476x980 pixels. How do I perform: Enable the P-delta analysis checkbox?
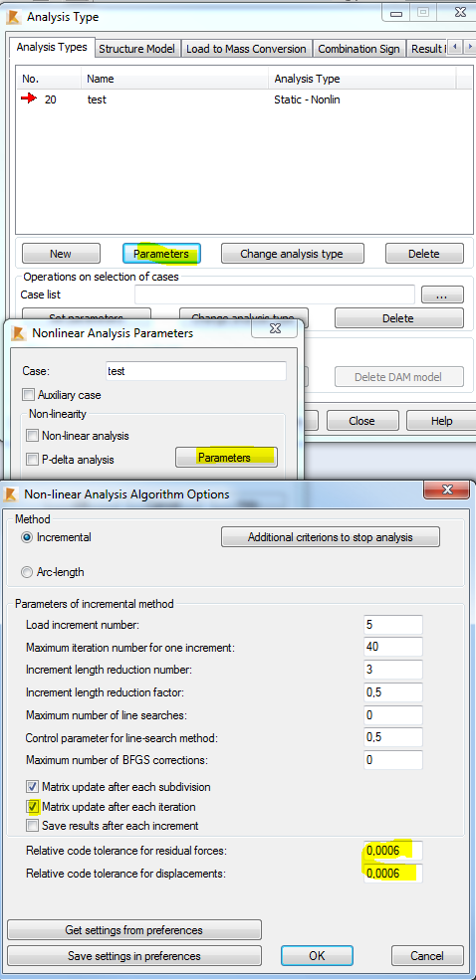click(32, 460)
